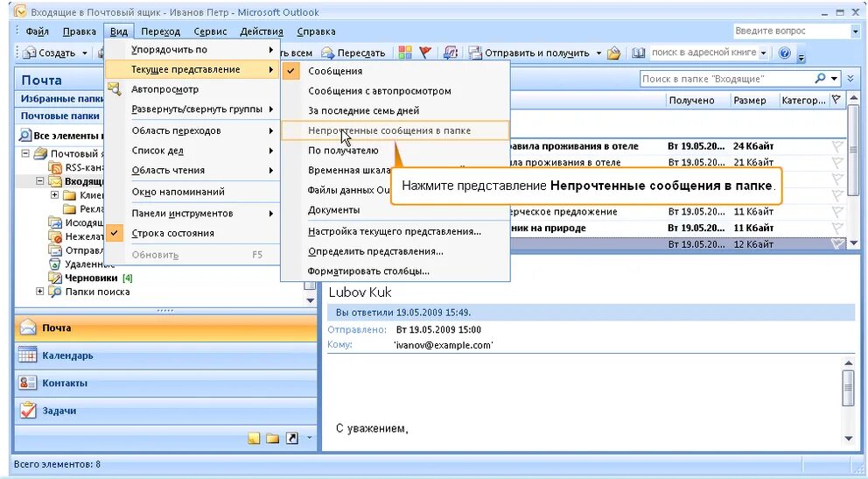Collapse the Входящие folder node
The image size is (868, 479).
click(x=40, y=180)
